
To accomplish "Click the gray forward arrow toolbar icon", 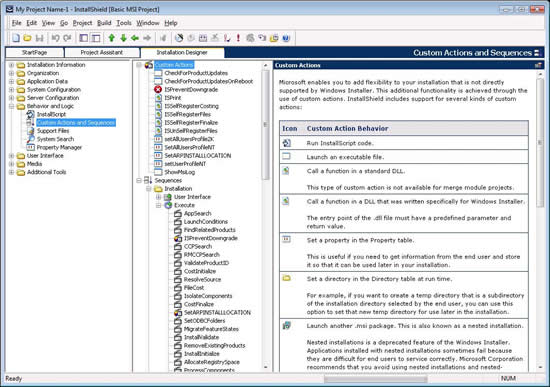I will click(147, 38).
